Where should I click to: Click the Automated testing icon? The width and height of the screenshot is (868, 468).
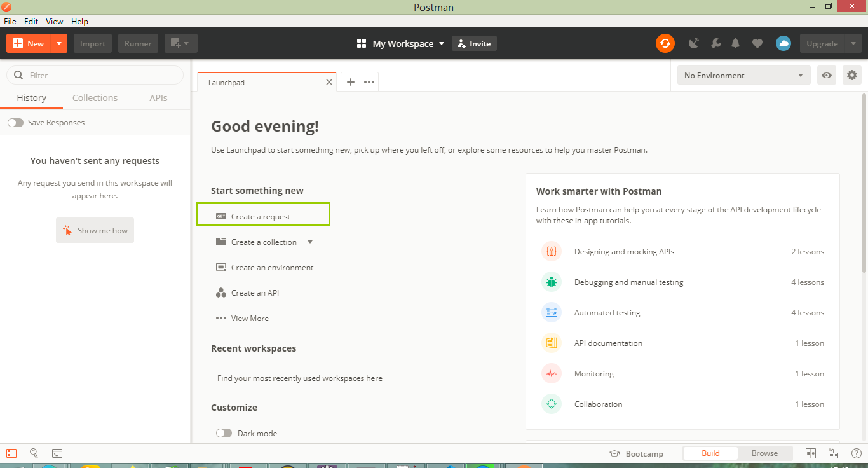click(552, 312)
